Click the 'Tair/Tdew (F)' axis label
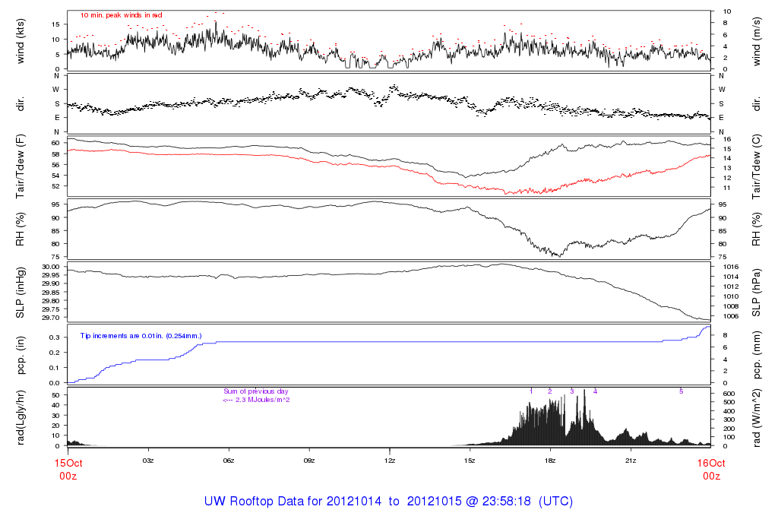Screen dimensions: 778x532 20,166
